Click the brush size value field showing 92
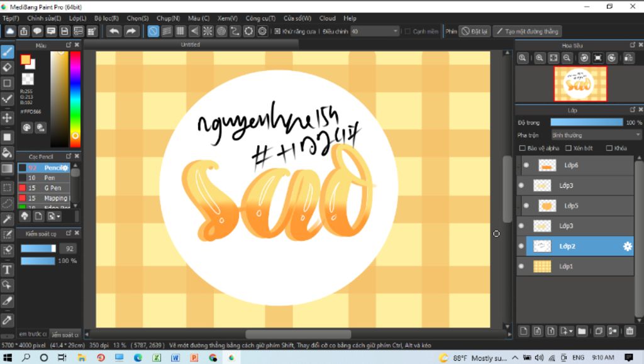Viewport: 644px width, 364px height. [x=69, y=249]
